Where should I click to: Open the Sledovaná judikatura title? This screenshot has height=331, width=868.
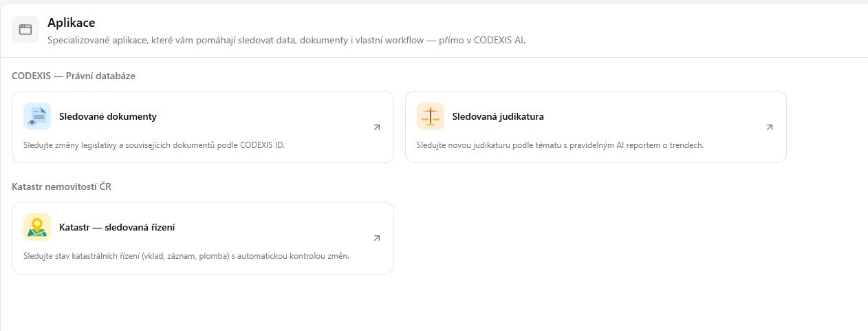click(498, 116)
